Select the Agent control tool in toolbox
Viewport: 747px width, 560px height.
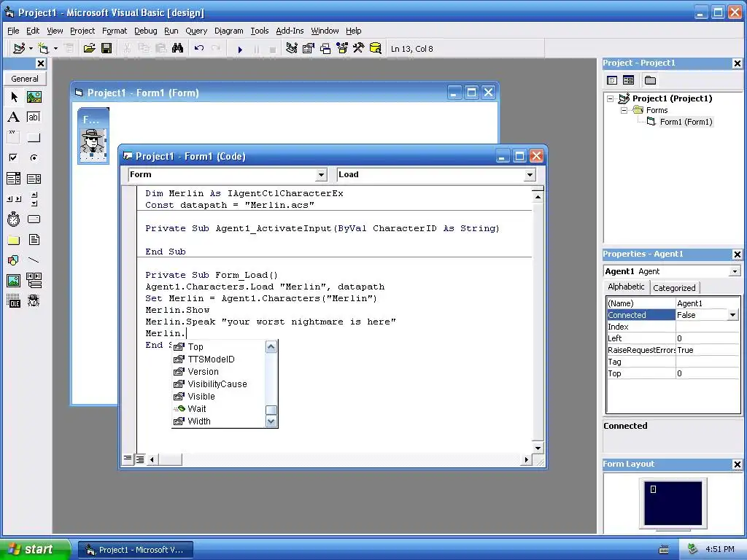click(x=34, y=301)
